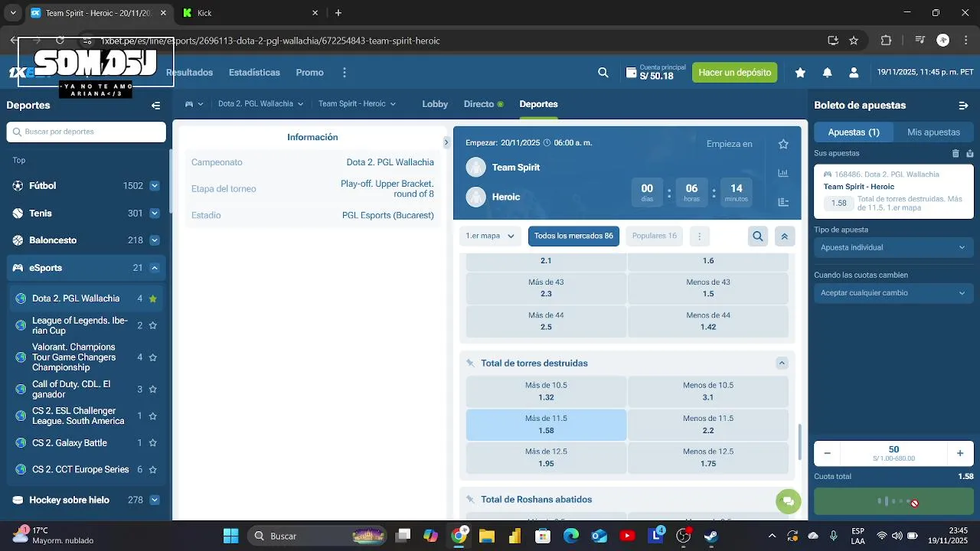Open the three-dot menu beside Promo
The height and width of the screenshot is (551, 980).
[x=345, y=73]
